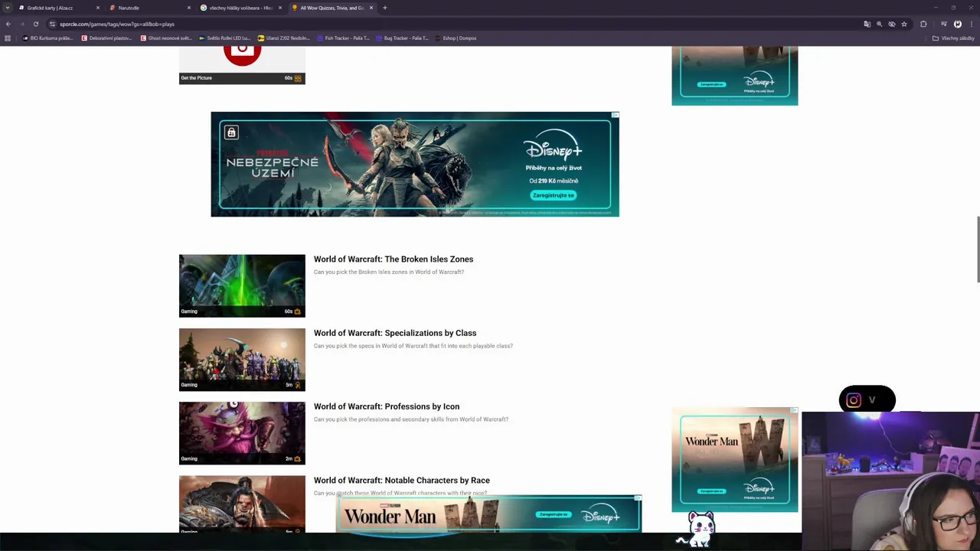Viewport: 980px width, 551px height.
Task: Open World of Warcraft: Professions by Icon
Action: (x=387, y=406)
